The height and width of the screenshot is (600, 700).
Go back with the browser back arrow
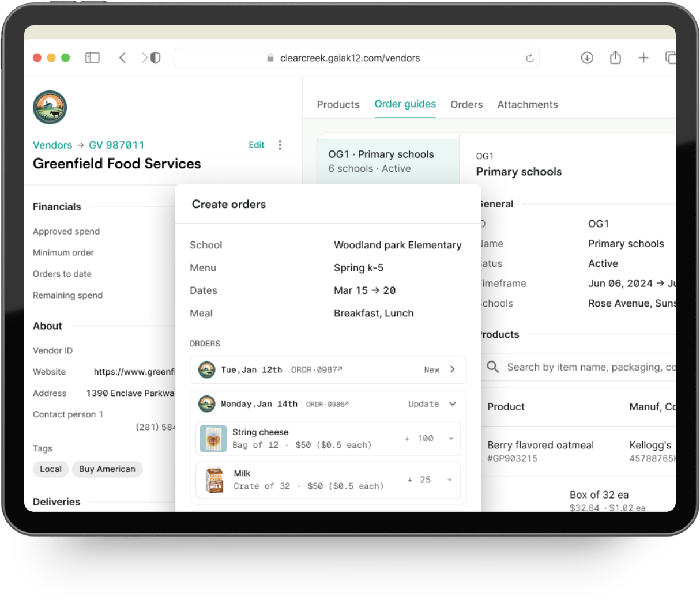[122, 58]
